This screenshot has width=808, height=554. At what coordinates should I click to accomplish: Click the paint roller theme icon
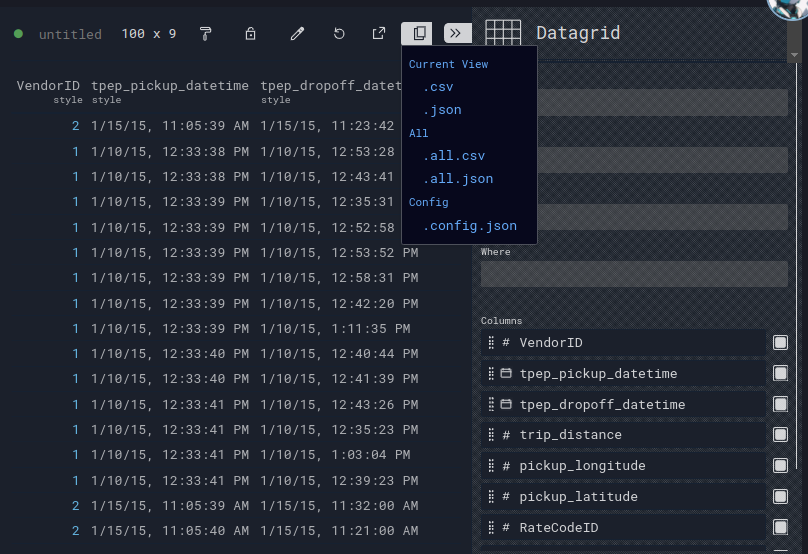205,34
